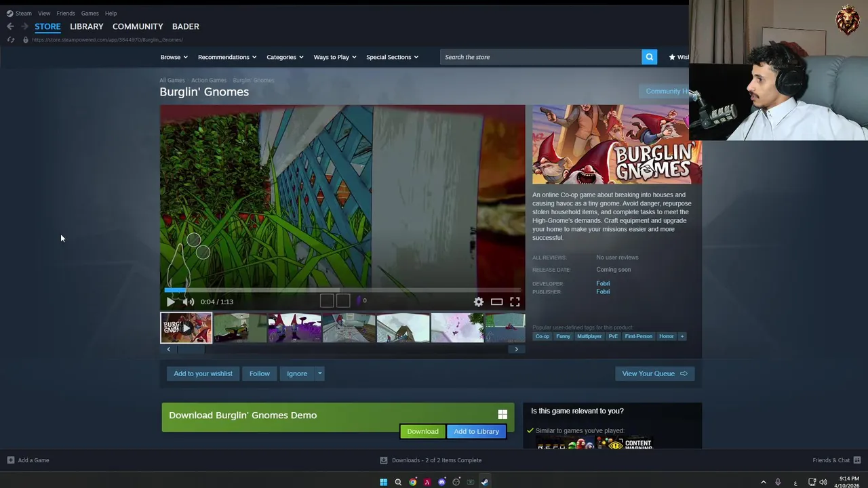Select the second media thumbnail with grass

click(x=240, y=328)
